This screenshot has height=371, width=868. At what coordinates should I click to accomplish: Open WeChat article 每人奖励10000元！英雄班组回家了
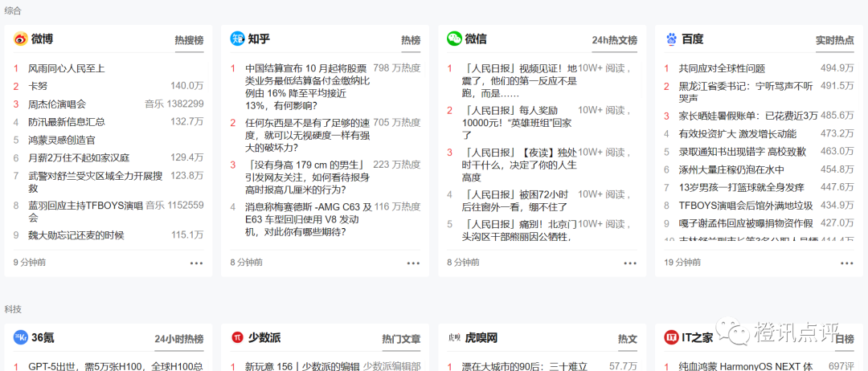[517, 122]
